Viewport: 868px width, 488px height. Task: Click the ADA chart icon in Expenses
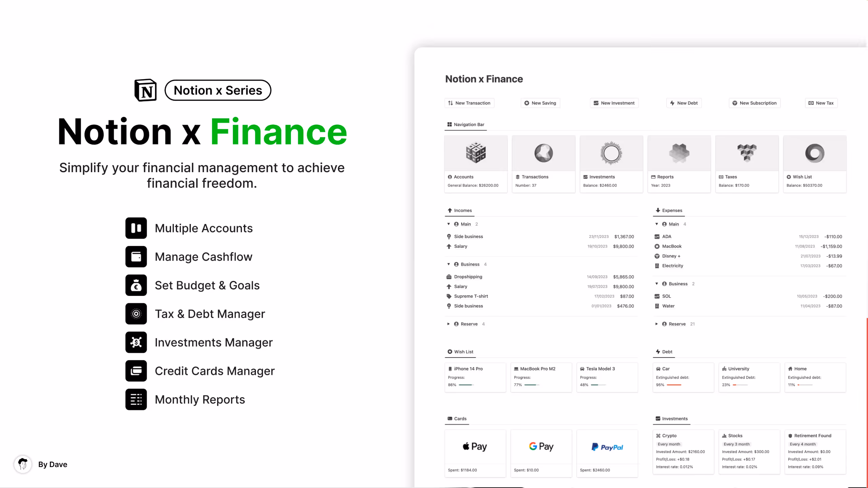[657, 237]
